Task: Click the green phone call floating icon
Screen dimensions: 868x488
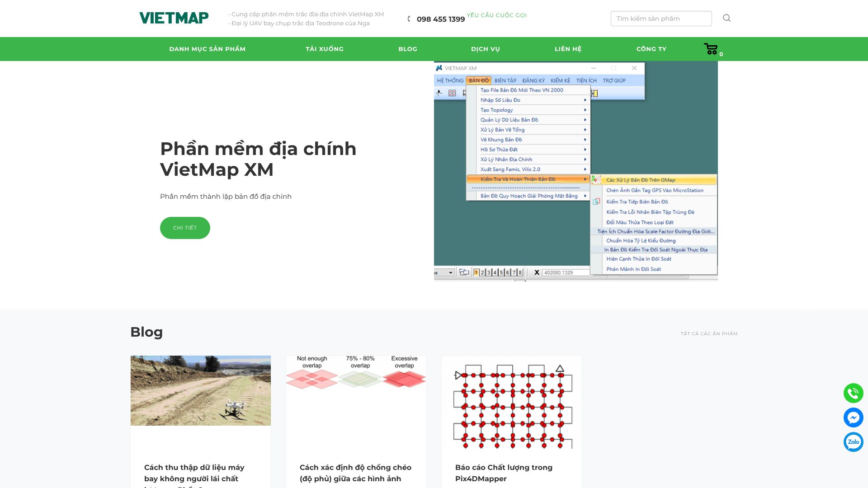Action: [x=854, y=393]
